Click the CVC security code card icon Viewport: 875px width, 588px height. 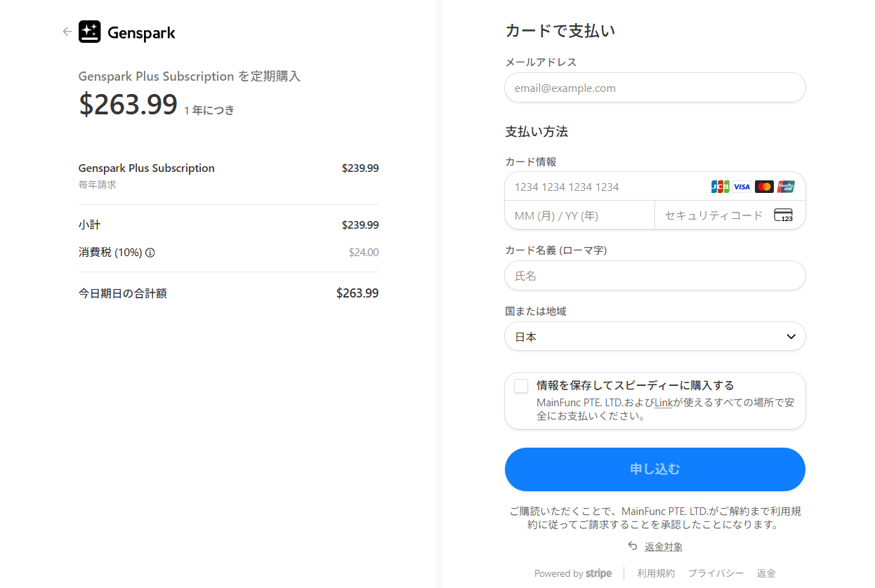pos(783,215)
